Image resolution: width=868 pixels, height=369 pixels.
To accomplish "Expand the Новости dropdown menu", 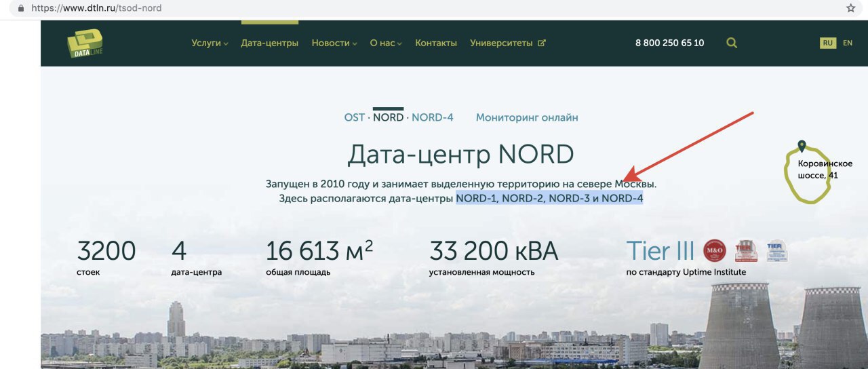I will click(x=334, y=43).
